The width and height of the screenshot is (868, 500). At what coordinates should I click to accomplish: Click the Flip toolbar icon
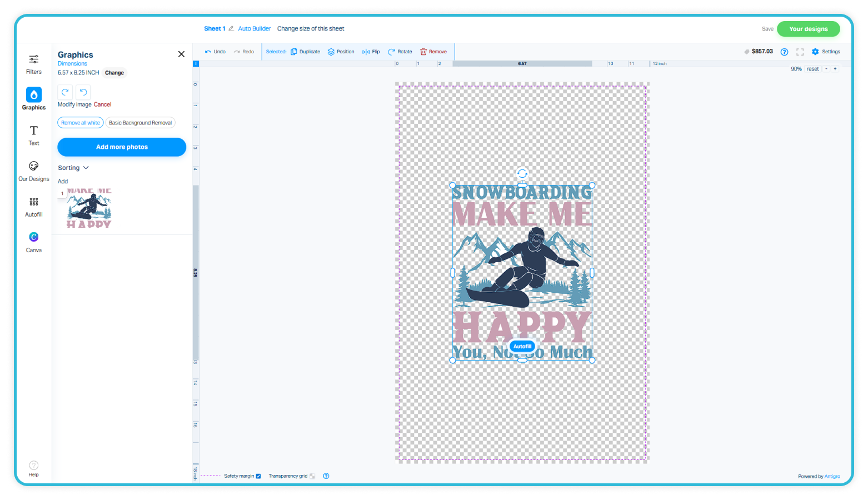coord(371,52)
